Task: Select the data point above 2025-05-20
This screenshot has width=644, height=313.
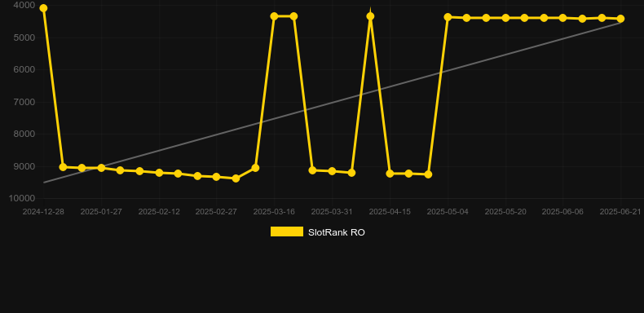Action: click(x=505, y=18)
